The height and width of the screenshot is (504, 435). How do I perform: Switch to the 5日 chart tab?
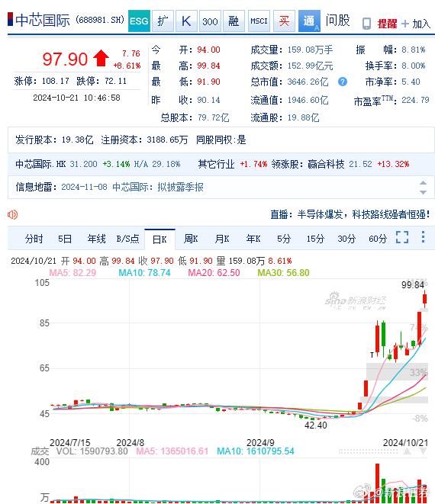65,239
